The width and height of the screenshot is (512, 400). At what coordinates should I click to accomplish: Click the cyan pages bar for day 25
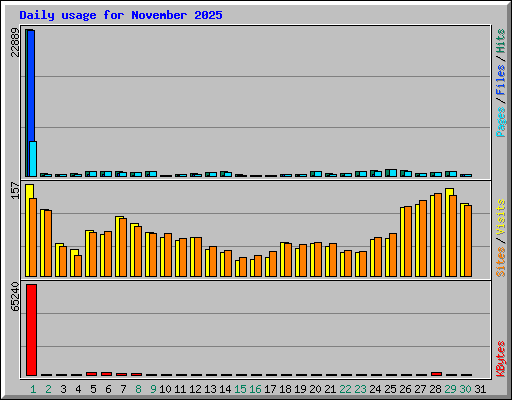(393, 173)
